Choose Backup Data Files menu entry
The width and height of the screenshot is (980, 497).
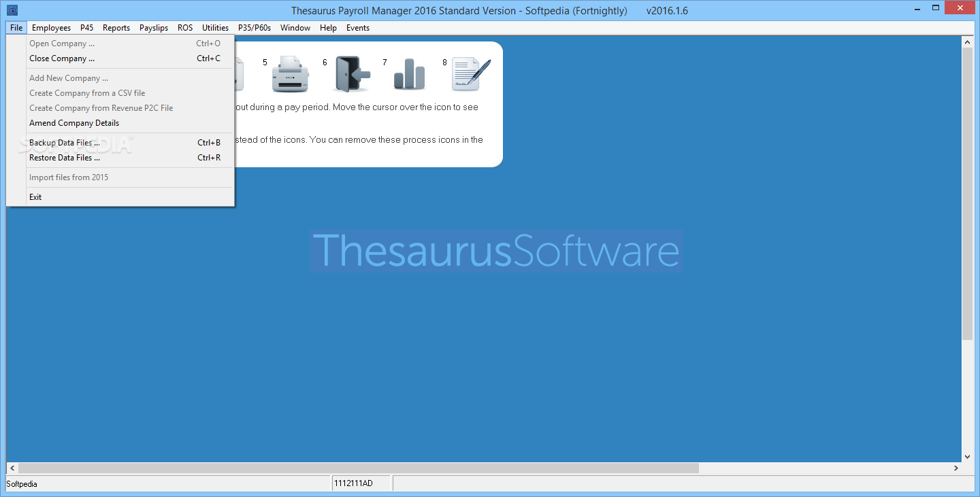120,143
